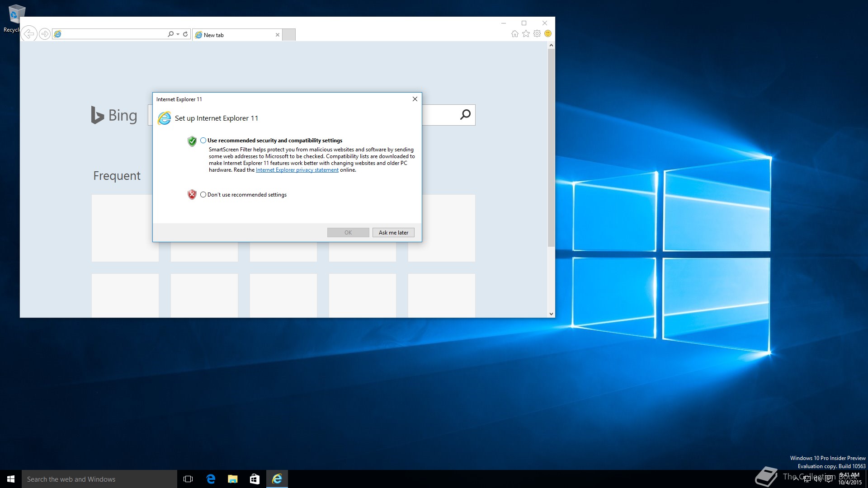Open first Frequent site tile
This screenshot has width=868, height=488.
click(x=125, y=228)
